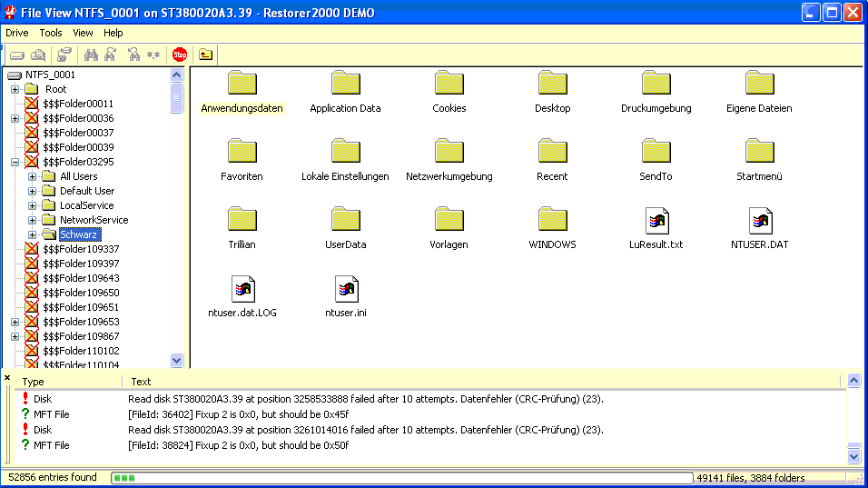Select $$$Folder00037 in the tree
868x488 pixels.
(78, 133)
